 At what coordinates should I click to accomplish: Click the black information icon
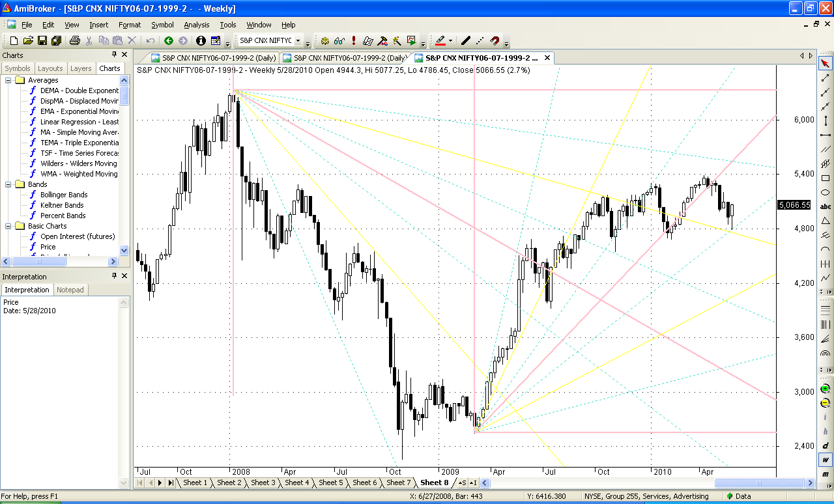[201, 40]
